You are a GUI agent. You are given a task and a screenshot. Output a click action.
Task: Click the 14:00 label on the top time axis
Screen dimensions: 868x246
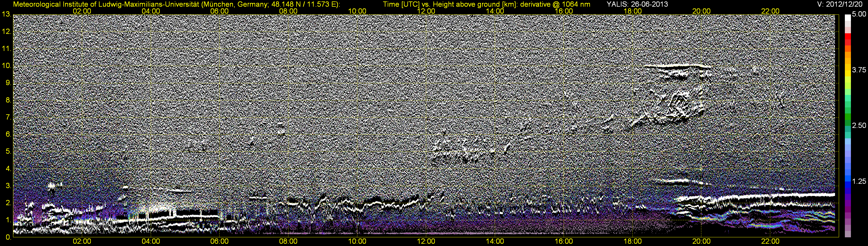[x=495, y=11]
